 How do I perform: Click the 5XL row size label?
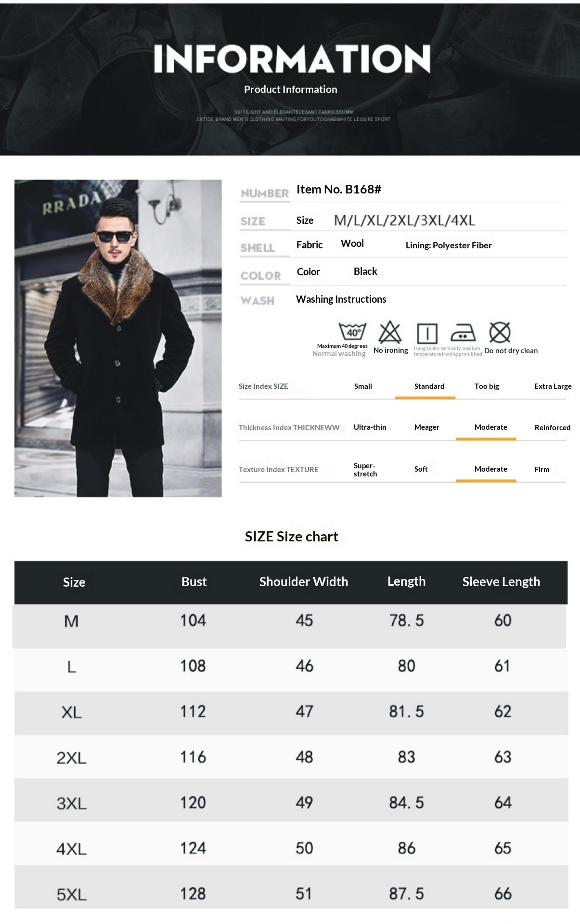click(x=72, y=895)
